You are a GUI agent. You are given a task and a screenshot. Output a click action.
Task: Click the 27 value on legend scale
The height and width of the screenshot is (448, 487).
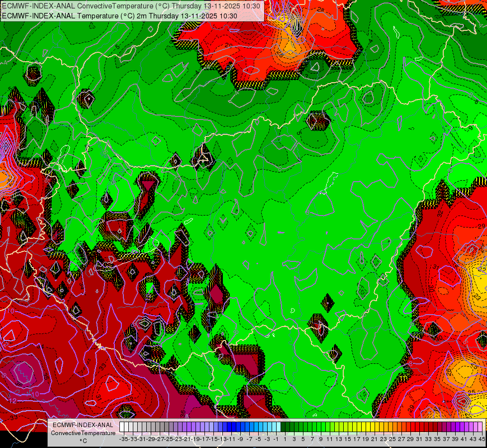coord(401,439)
